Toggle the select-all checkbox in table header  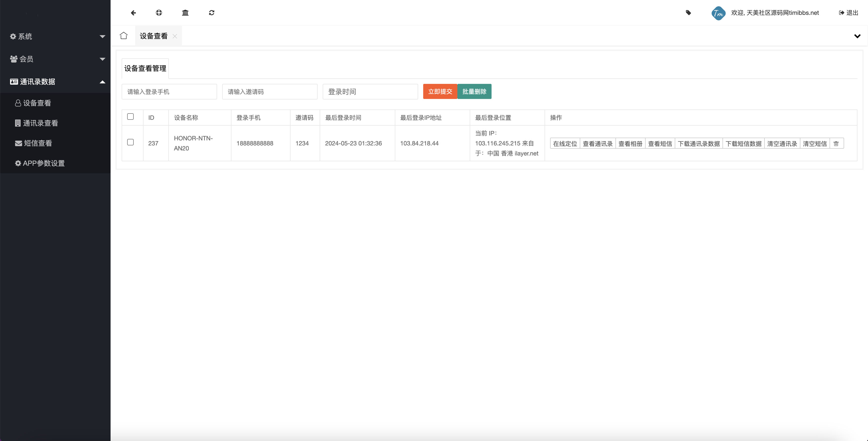click(x=131, y=117)
